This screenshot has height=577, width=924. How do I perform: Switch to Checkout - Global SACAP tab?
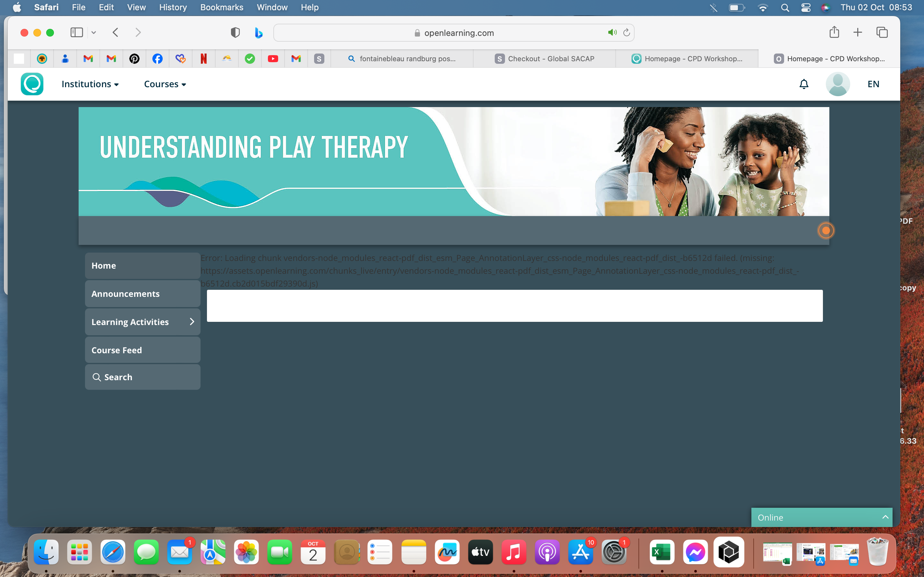click(544, 59)
